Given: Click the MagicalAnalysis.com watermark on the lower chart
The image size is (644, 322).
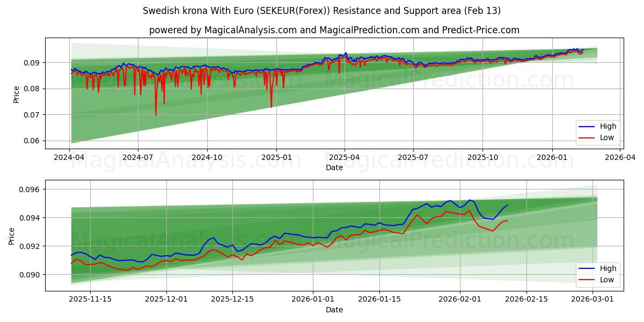Looking at the screenshot, I should click(x=177, y=239).
